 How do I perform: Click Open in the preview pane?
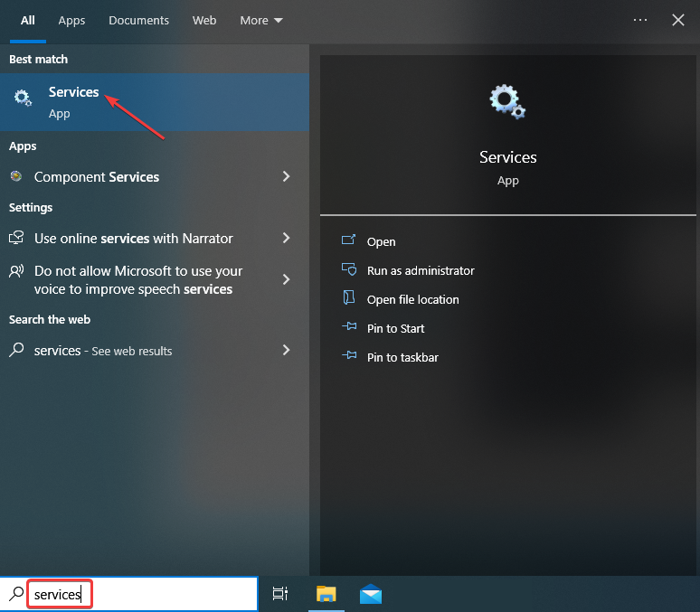coord(382,241)
